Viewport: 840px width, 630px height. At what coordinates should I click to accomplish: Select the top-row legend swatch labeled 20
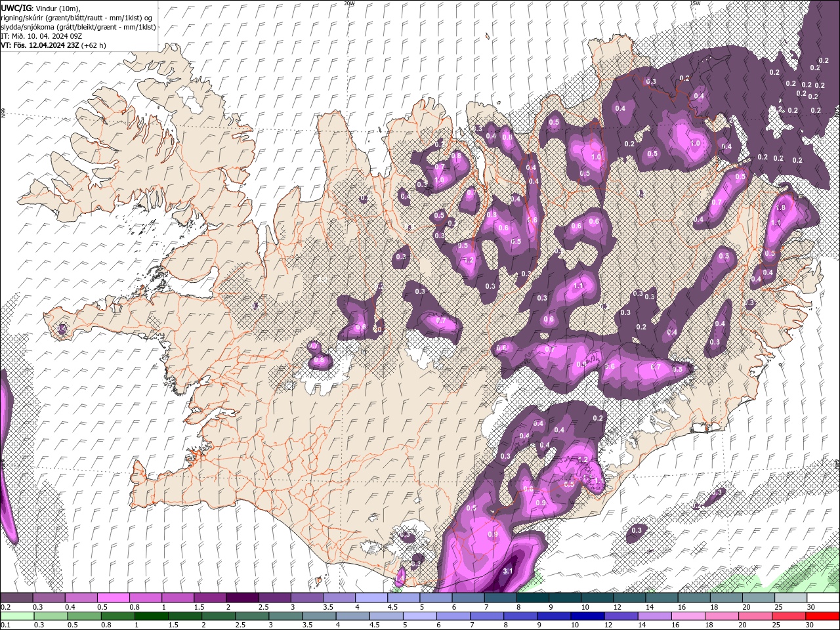coord(759,598)
